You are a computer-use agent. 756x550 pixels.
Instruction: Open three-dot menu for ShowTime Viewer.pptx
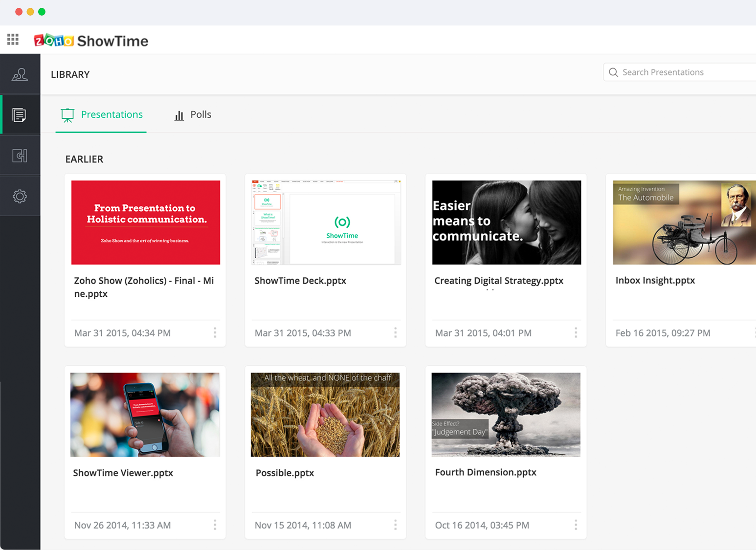point(215,525)
